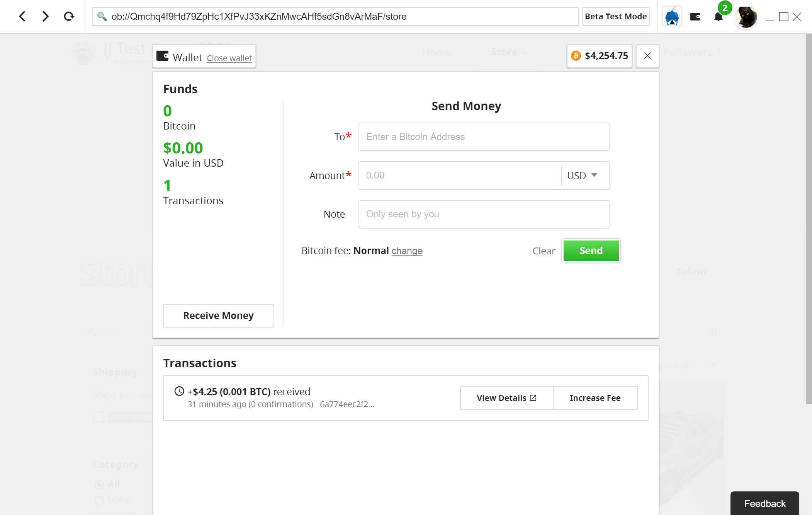Refresh the page with the reload icon
812x515 pixels.
tap(69, 16)
